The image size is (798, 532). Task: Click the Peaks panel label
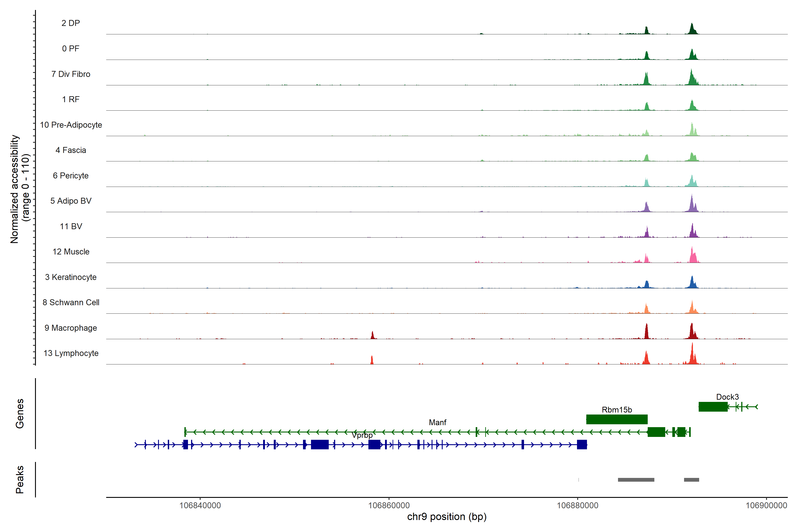click(x=20, y=479)
